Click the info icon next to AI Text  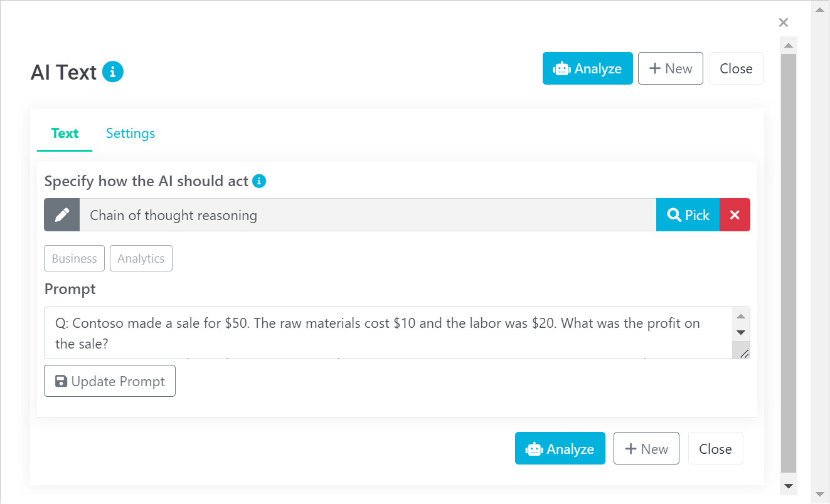tap(113, 72)
